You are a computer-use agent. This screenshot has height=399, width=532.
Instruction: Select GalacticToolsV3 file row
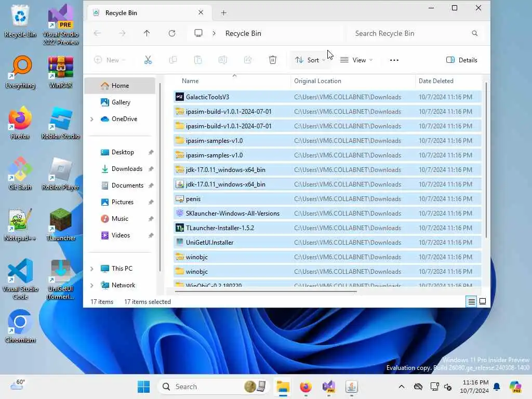tap(327, 97)
